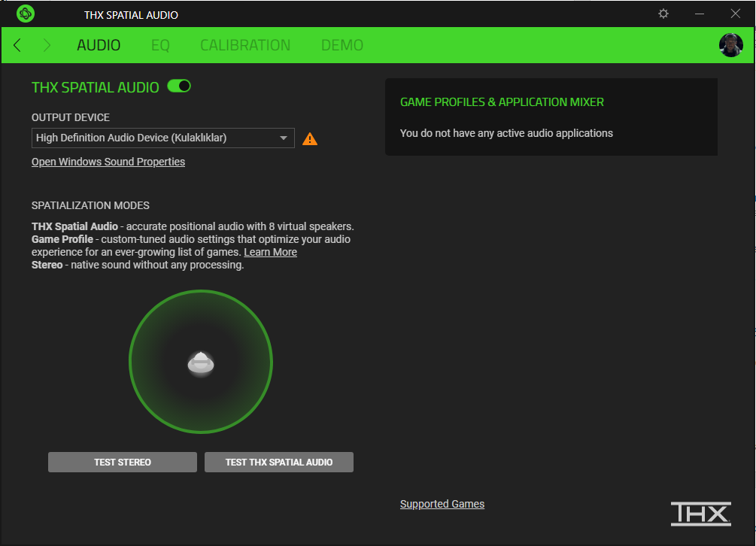The height and width of the screenshot is (546, 756).
Task: Switch to the CALIBRATION tab
Action: tap(245, 45)
